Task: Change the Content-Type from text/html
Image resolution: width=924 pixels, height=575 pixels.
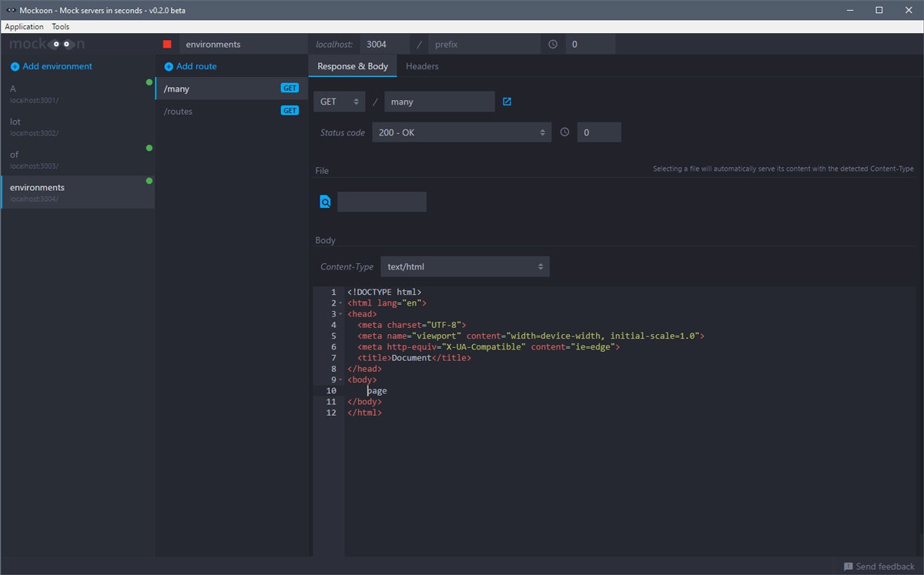Action: click(x=465, y=266)
